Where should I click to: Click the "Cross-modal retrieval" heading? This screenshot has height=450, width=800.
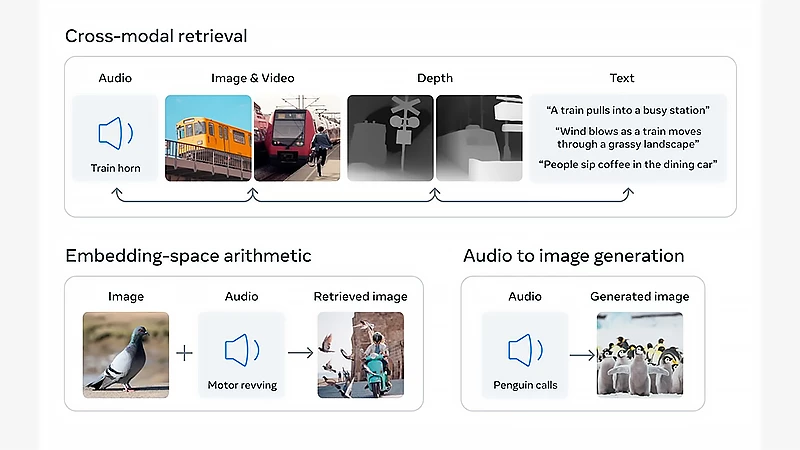[156, 36]
